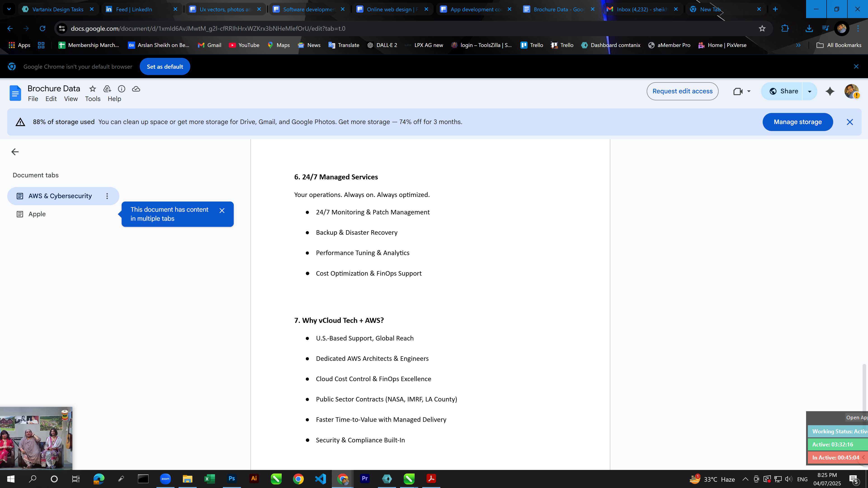Bookmark this page with the star icon

[762, 29]
